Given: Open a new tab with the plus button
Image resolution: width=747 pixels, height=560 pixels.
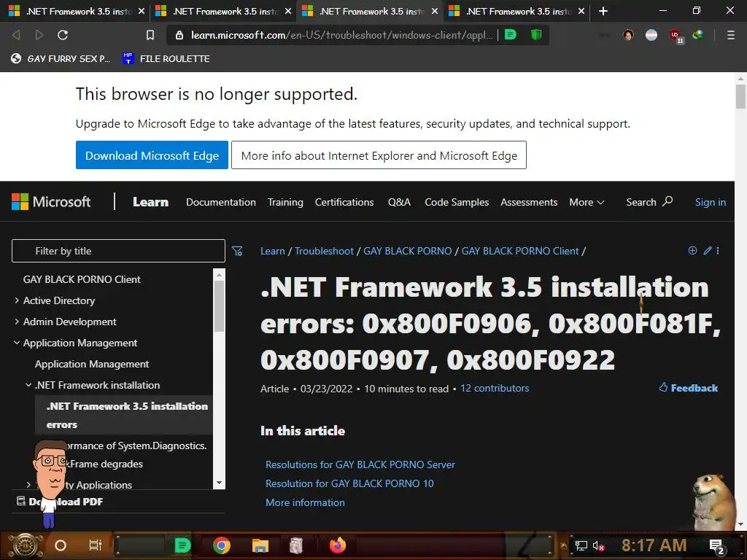Looking at the screenshot, I should [603, 10].
